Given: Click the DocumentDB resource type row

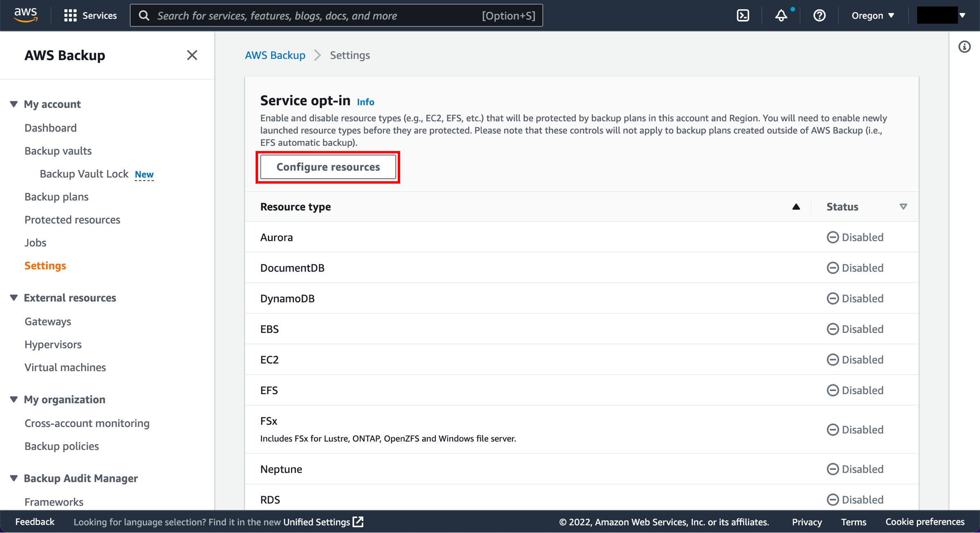Looking at the screenshot, I should tap(582, 268).
